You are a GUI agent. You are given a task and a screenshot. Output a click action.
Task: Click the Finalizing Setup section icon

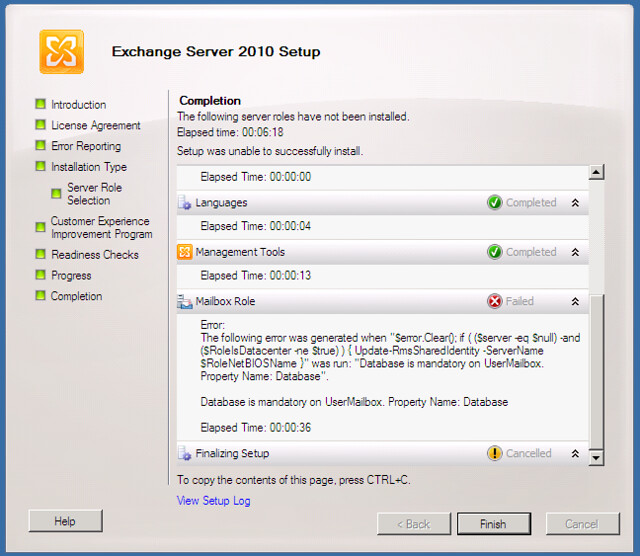[184, 453]
